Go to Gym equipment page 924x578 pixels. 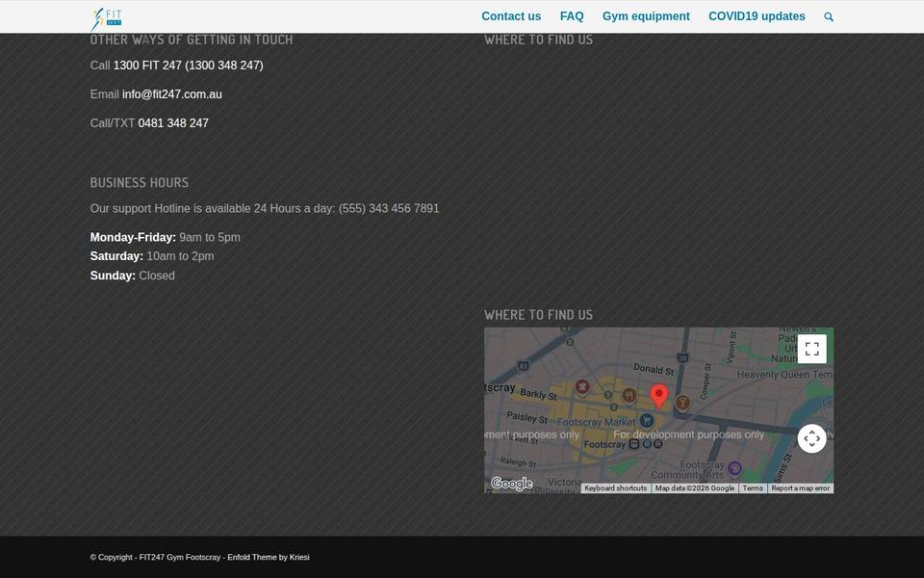tap(646, 16)
